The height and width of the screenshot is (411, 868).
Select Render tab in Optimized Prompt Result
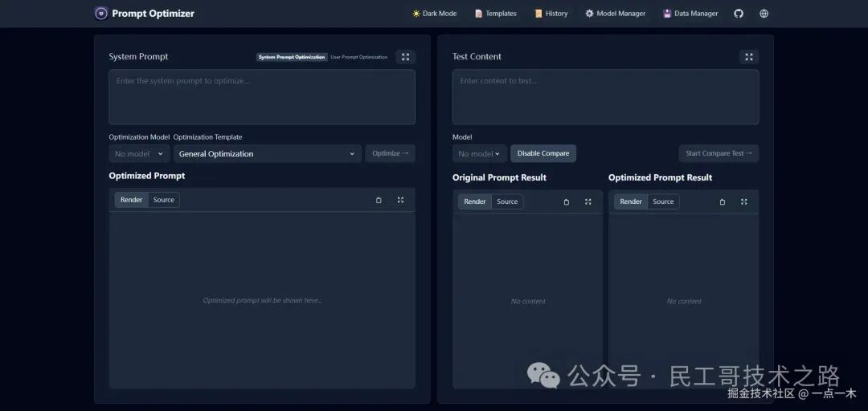point(631,201)
